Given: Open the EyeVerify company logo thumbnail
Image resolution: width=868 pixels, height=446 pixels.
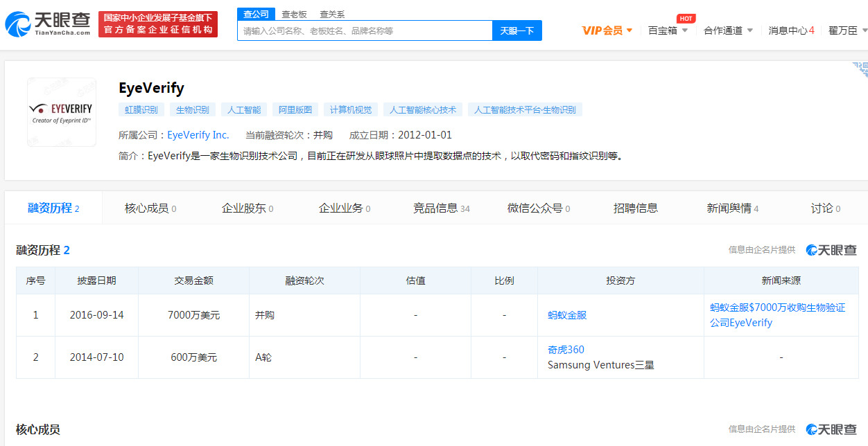Looking at the screenshot, I should pyautogui.click(x=62, y=112).
